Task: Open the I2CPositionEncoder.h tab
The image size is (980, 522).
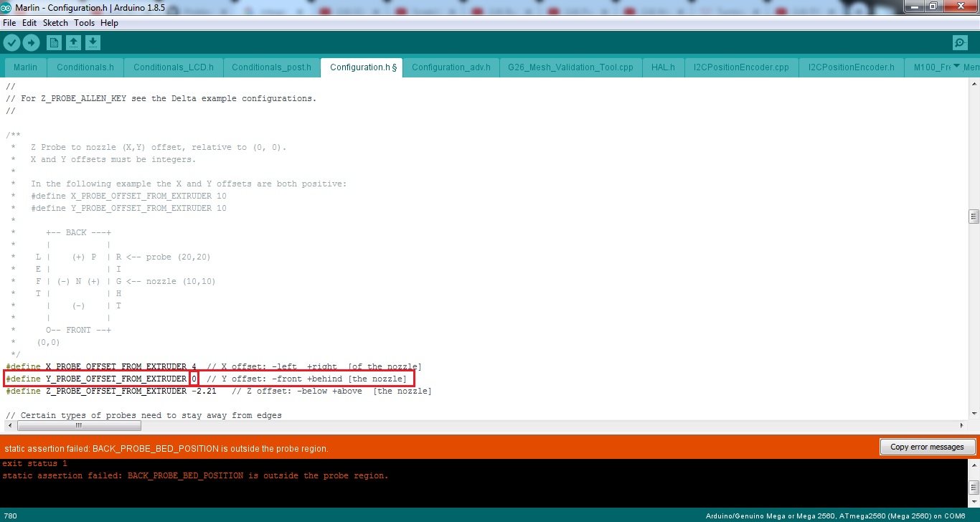Action: [x=851, y=67]
